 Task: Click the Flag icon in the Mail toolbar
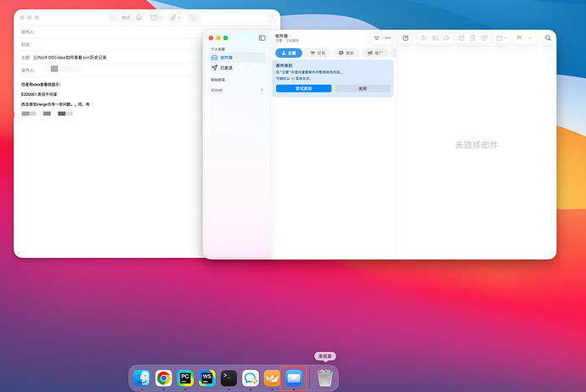click(x=519, y=38)
